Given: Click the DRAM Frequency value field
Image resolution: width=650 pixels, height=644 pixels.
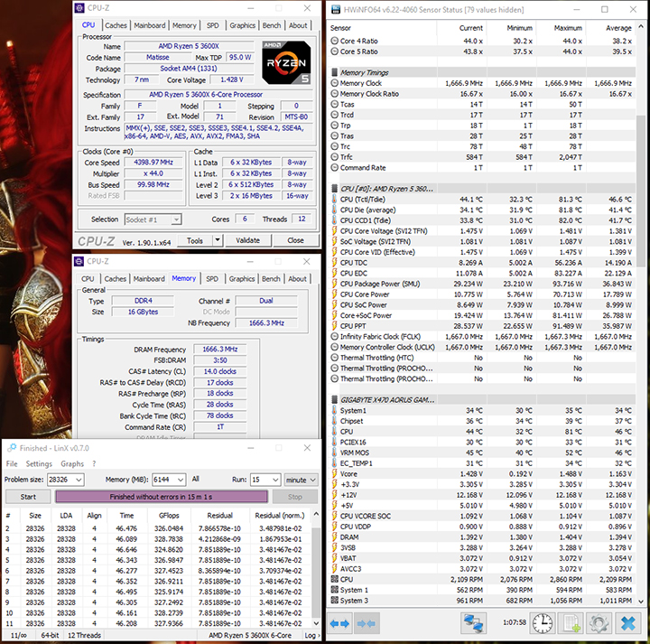Looking at the screenshot, I should 220,350.
